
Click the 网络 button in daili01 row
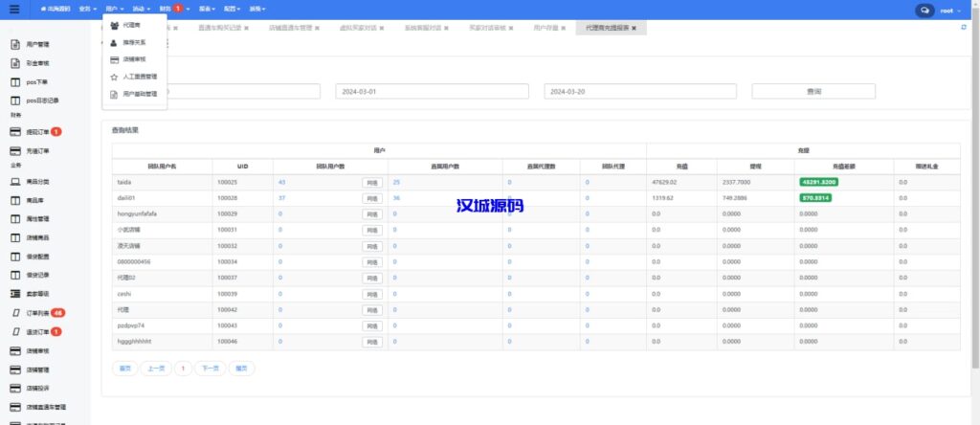[372, 199]
